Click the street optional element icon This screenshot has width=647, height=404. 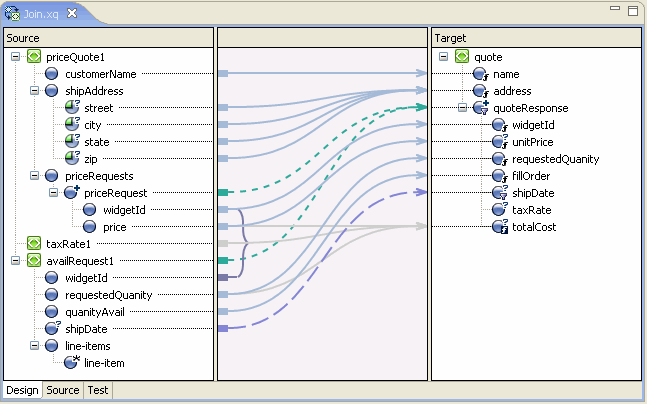[x=72, y=107]
